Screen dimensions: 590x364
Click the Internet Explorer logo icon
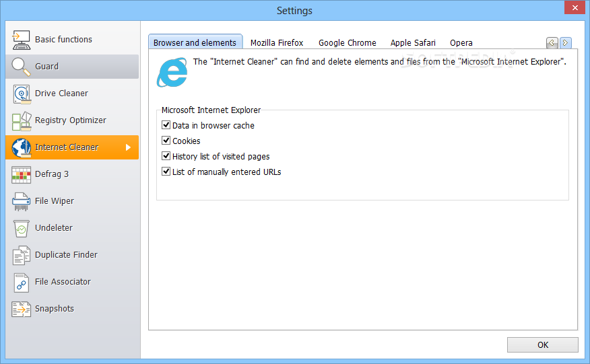172,72
